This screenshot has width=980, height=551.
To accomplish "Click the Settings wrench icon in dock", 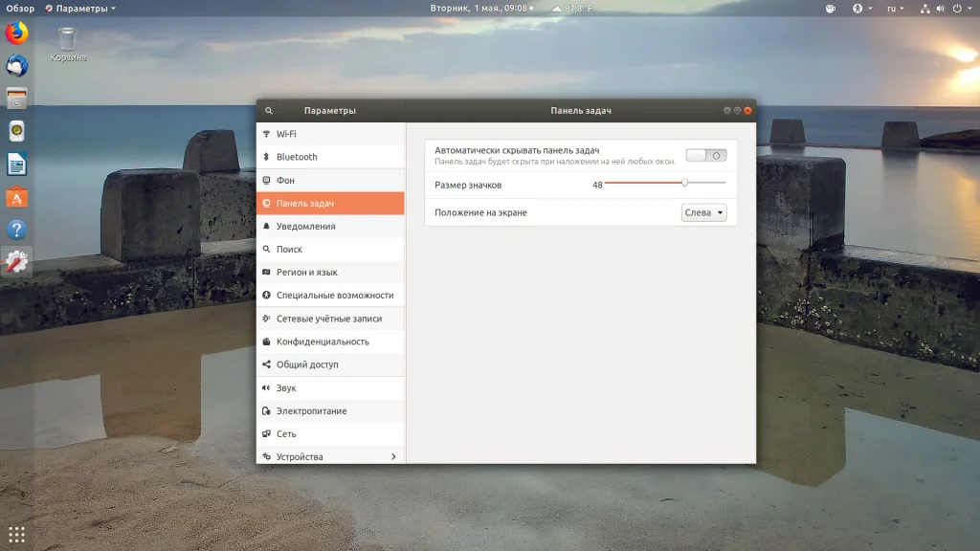I will 17,262.
